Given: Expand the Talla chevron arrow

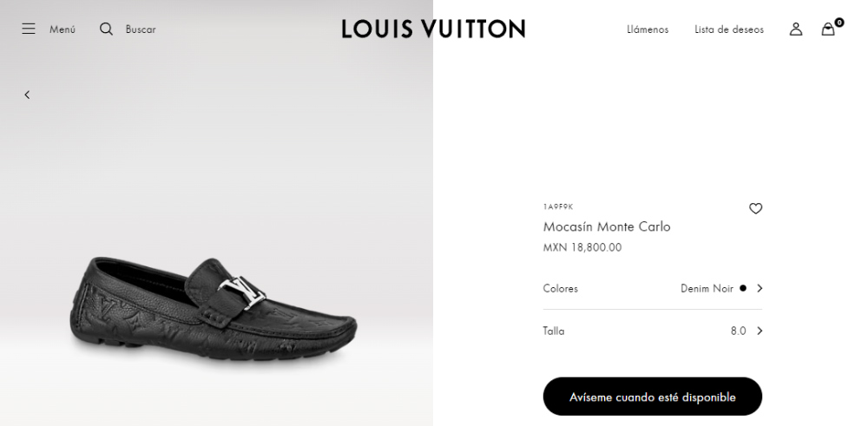Looking at the screenshot, I should (759, 331).
